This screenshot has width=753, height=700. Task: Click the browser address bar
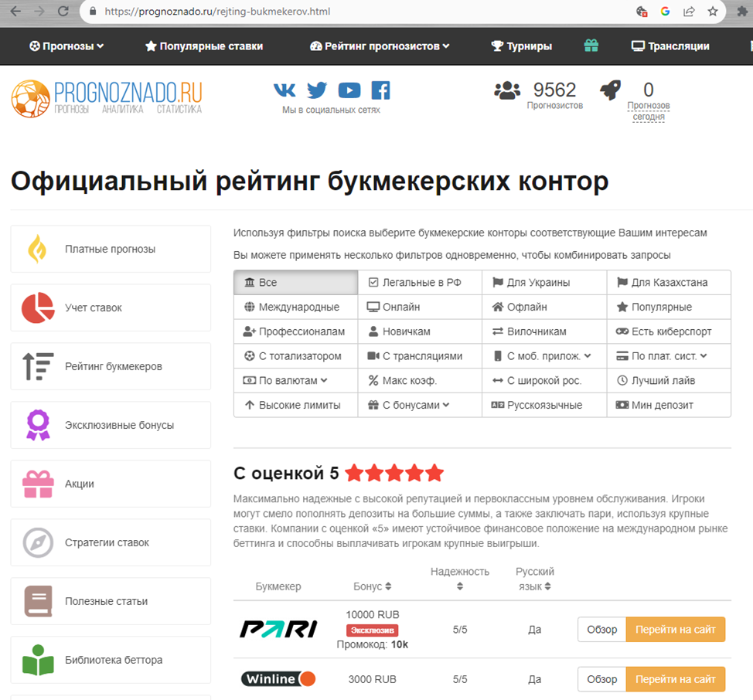point(309,12)
